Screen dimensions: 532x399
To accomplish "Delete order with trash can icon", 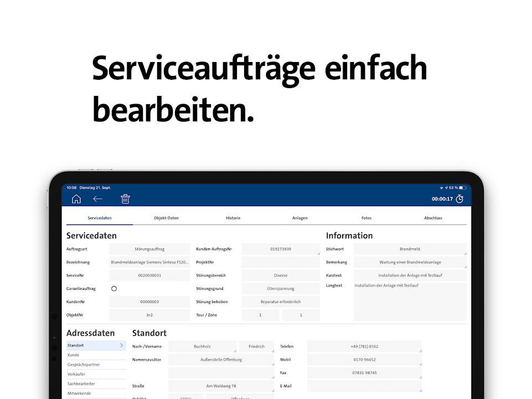I will [126, 199].
